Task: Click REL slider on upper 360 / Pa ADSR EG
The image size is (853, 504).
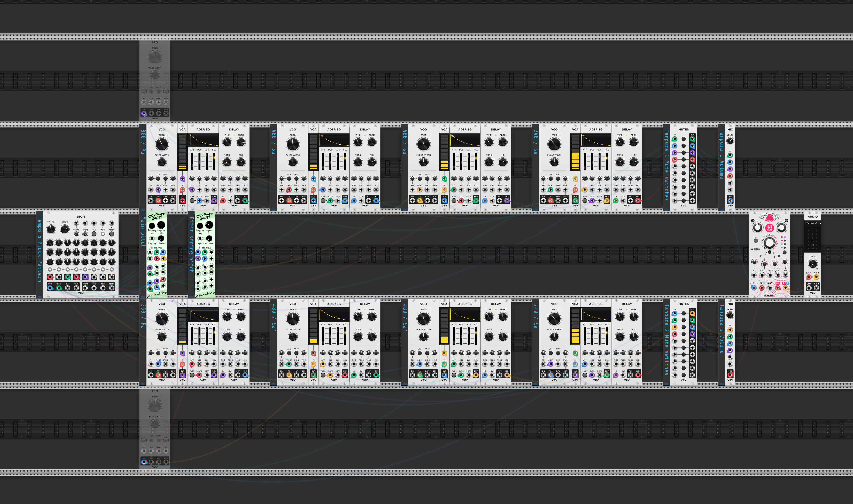Action: [x=214, y=162]
